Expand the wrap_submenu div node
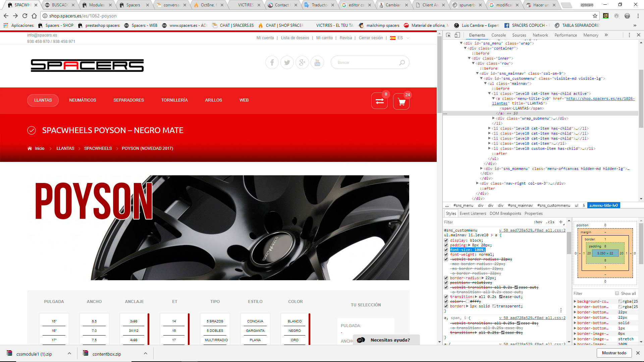The image size is (644, 362). click(493, 118)
